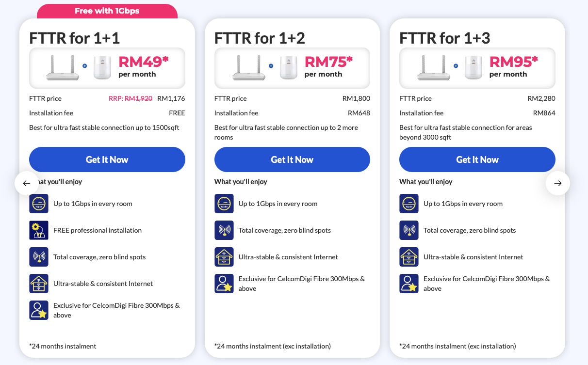Image resolution: width=588 pixels, height=365 pixels.
Task: Click the ultra-stable house icon in FTTR 1+2
Action: coord(224,257)
